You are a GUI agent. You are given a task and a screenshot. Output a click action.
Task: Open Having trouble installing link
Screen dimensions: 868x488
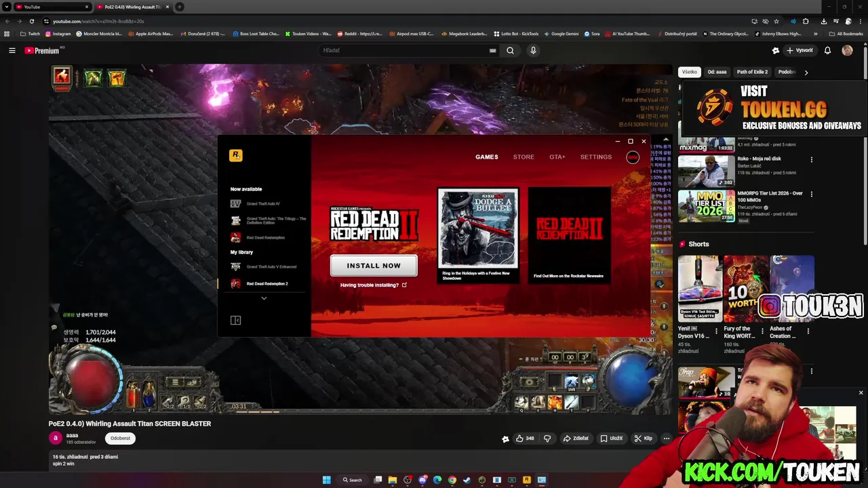pos(373,285)
